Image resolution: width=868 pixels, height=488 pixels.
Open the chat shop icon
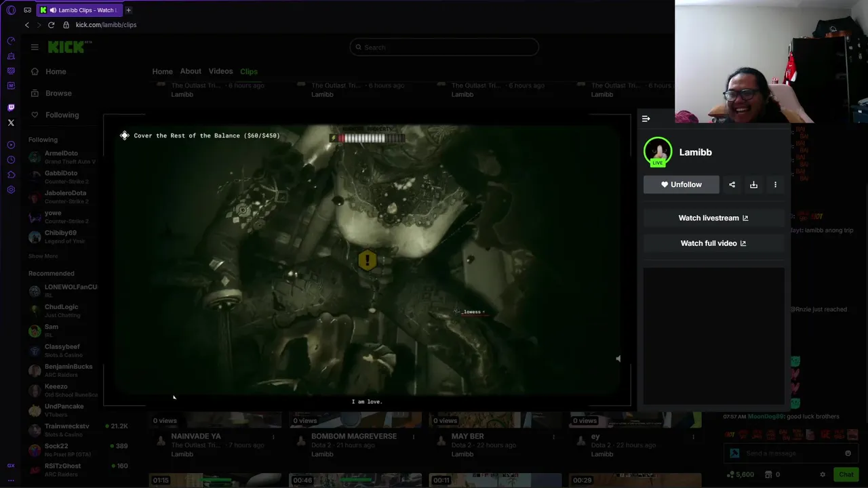click(x=768, y=474)
